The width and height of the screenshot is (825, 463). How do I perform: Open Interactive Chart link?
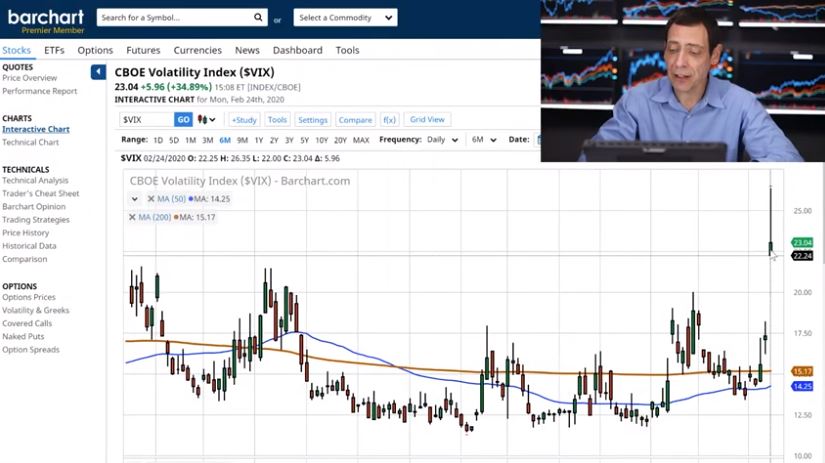pyautogui.click(x=36, y=129)
